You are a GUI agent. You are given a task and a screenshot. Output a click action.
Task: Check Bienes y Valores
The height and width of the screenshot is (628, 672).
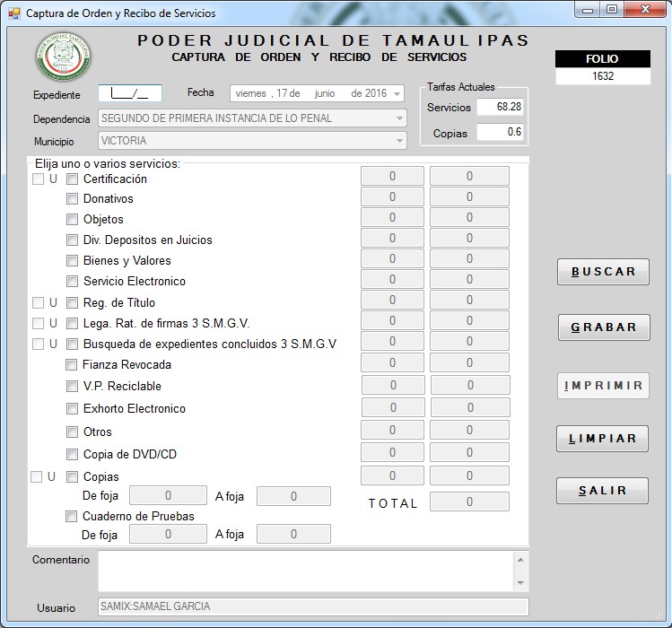[72, 261]
